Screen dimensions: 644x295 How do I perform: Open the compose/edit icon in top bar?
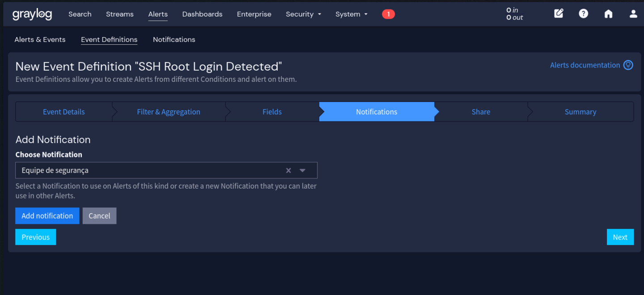558,13
